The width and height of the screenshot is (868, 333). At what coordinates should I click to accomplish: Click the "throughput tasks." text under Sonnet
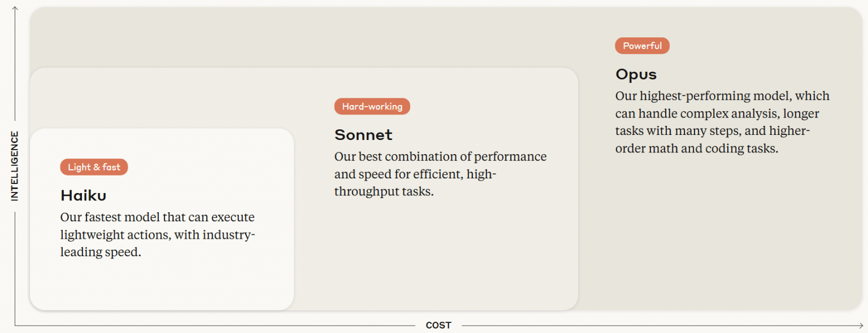[x=384, y=191]
